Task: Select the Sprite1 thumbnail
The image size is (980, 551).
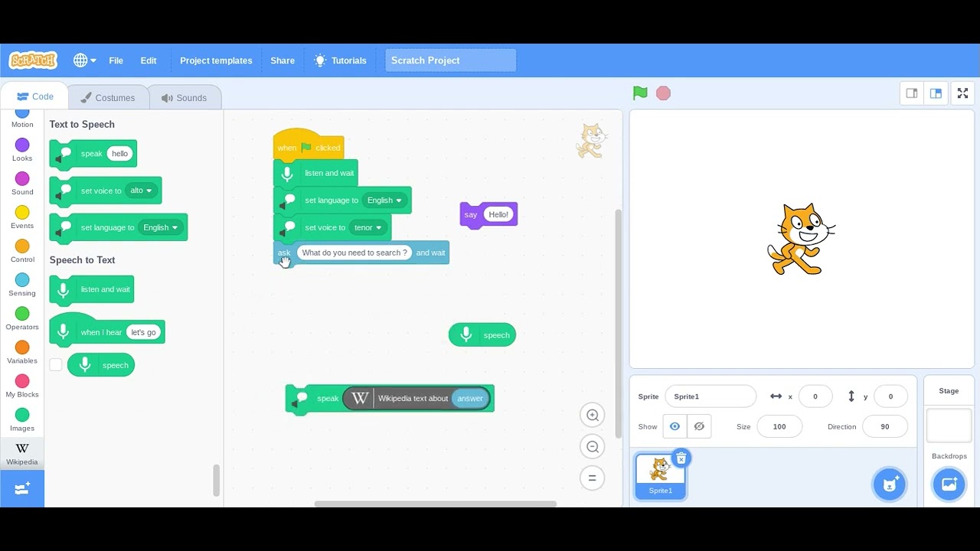Action: [660, 476]
